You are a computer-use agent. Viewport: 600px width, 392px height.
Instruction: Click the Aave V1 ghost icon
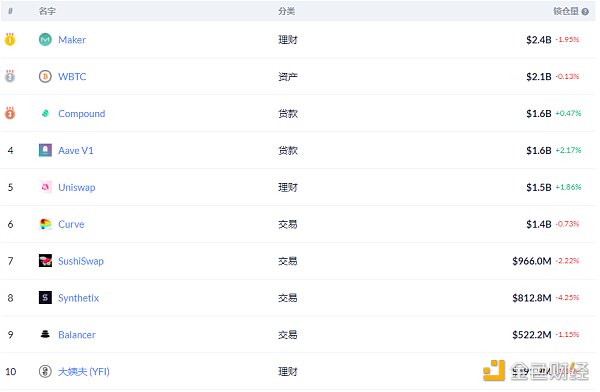[45, 150]
